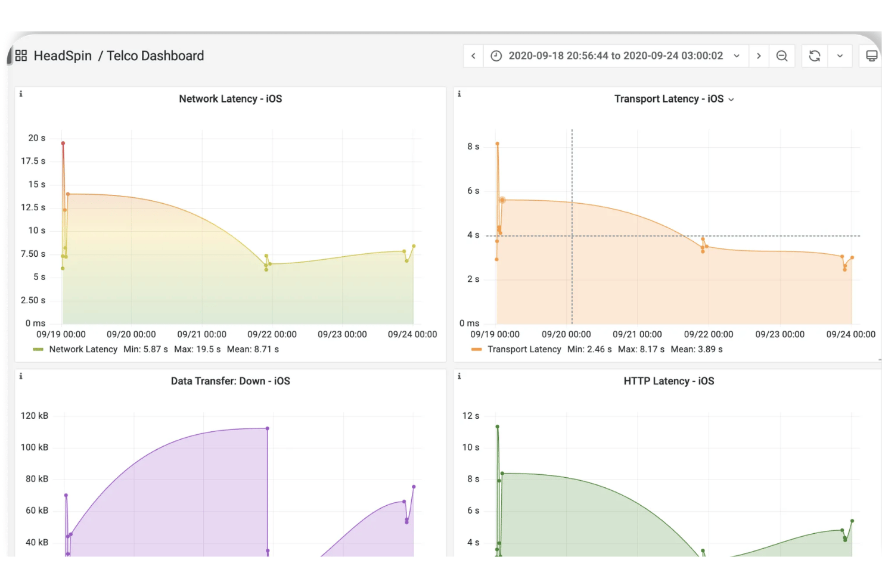
Task: Click the Telco Dashboard title
Action: click(155, 55)
